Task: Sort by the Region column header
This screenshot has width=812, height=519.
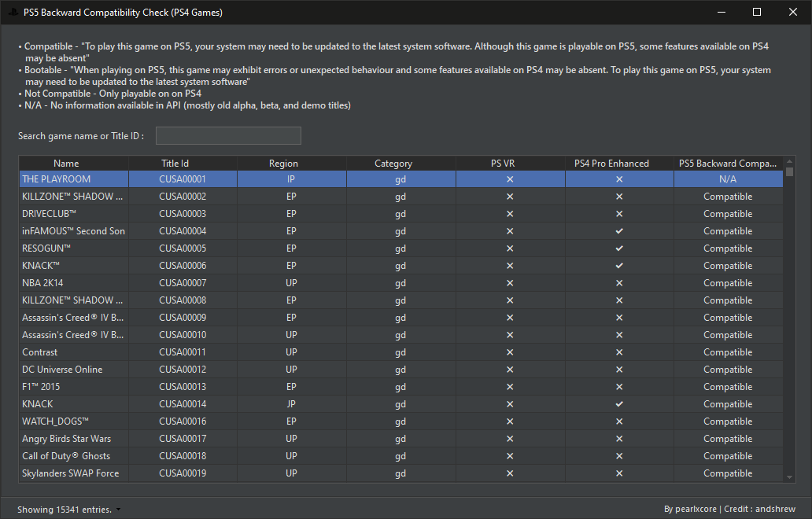Action: (x=292, y=163)
